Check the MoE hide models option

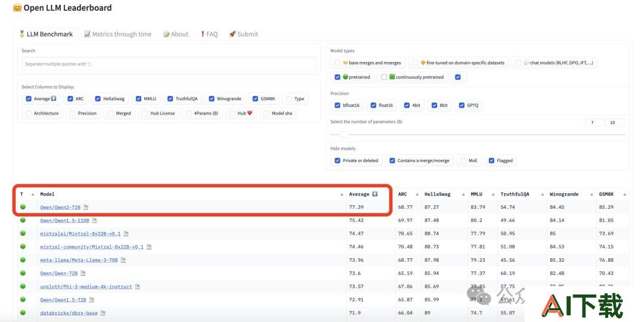pos(464,160)
